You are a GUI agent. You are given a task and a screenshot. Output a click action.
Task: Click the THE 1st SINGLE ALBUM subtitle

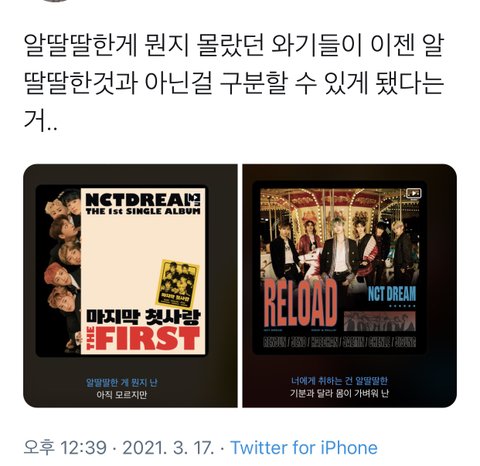tap(143, 211)
